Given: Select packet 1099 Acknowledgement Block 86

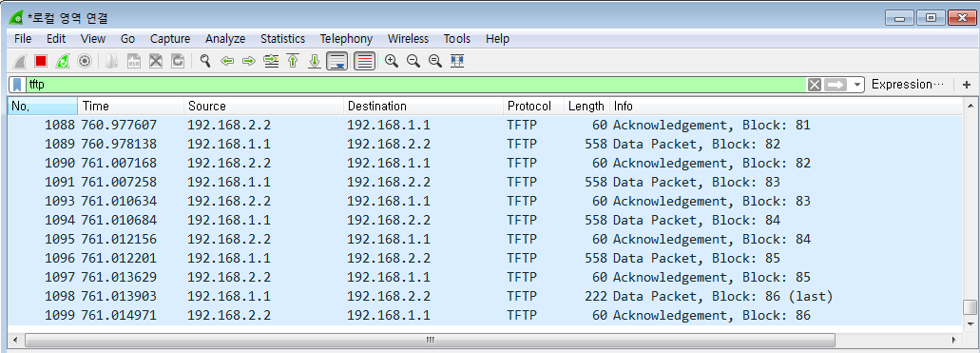Looking at the screenshot, I should point(485,316).
